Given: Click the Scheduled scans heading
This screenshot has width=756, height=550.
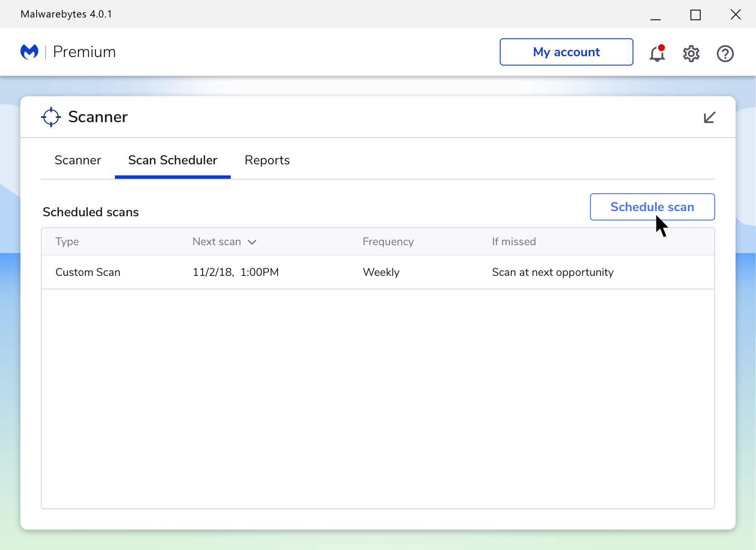Looking at the screenshot, I should tap(91, 212).
